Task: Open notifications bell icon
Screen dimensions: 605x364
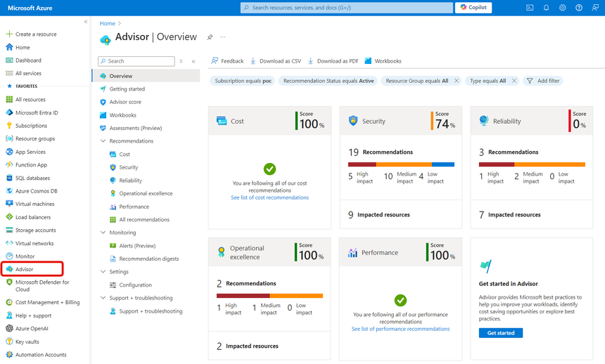Action: [546, 8]
